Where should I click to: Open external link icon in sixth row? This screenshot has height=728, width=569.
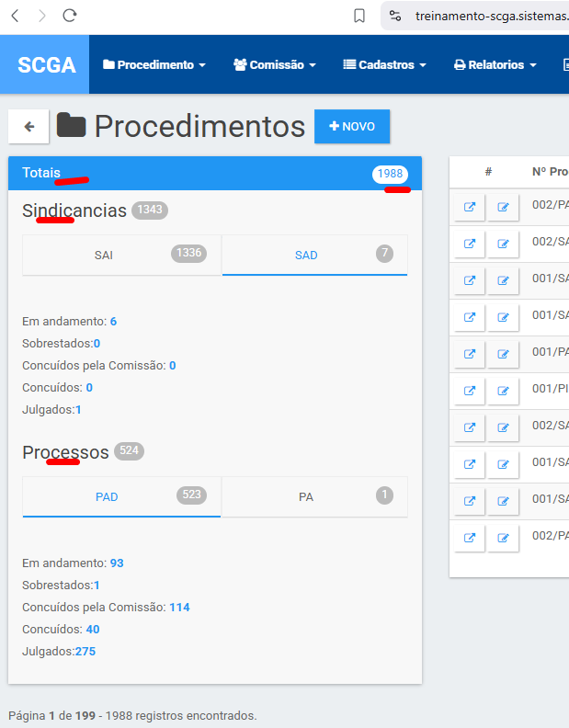pyautogui.click(x=470, y=391)
